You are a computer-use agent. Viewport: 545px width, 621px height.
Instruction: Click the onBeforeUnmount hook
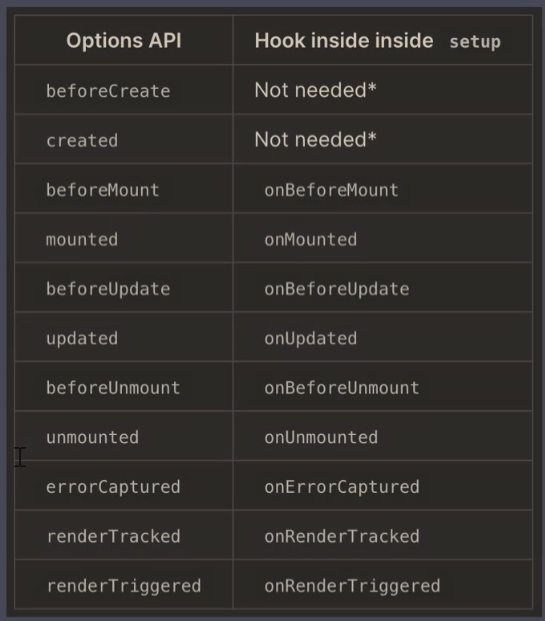click(x=342, y=388)
